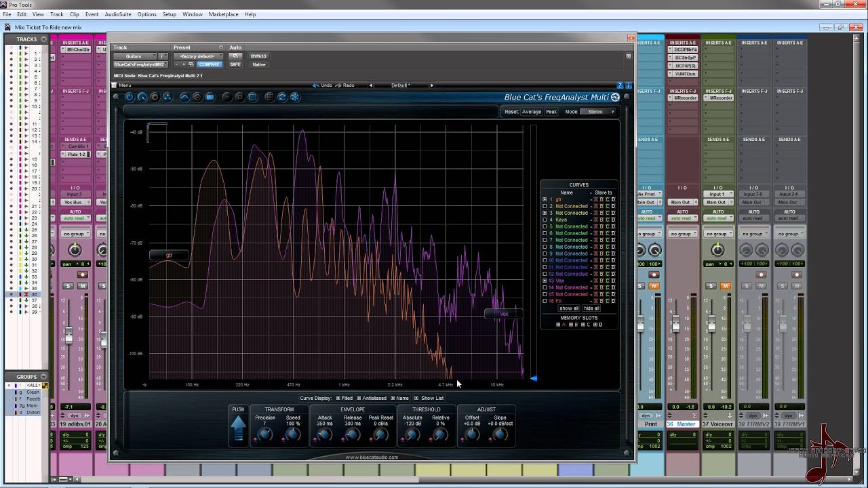Click the Attack knob
868x488 pixels.
[325, 434]
